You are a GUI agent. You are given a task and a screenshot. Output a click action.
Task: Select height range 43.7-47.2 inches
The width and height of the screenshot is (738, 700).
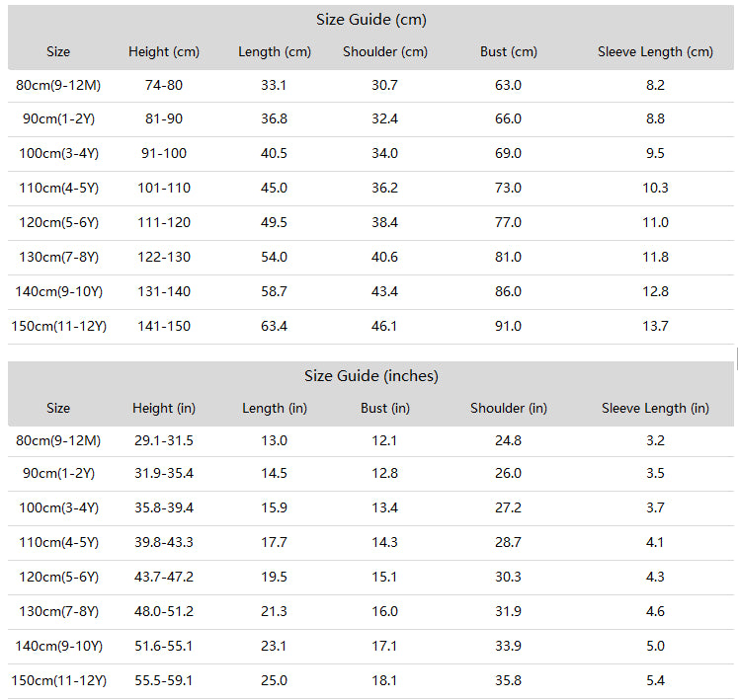pos(164,577)
